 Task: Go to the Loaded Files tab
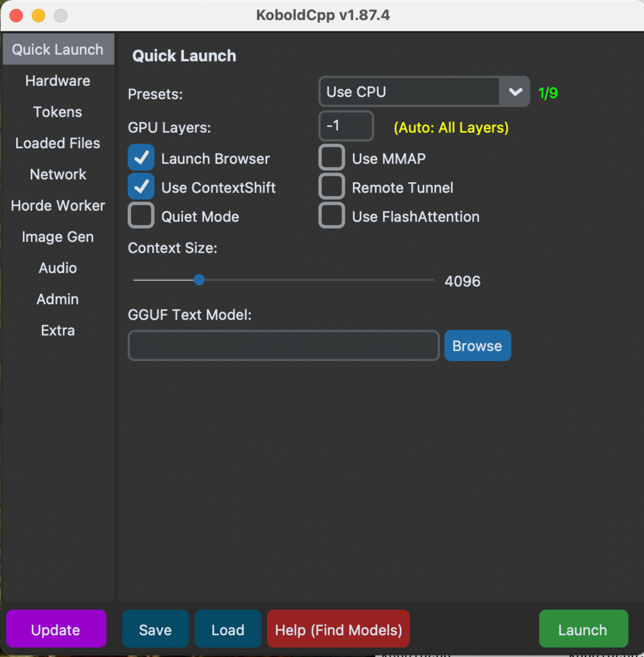pyautogui.click(x=58, y=143)
